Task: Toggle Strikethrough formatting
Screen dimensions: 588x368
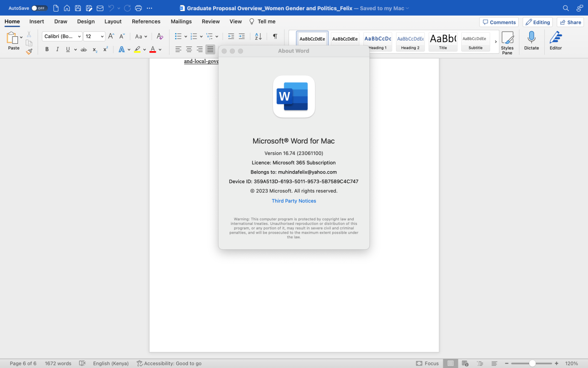Action: pyautogui.click(x=84, y=49)
